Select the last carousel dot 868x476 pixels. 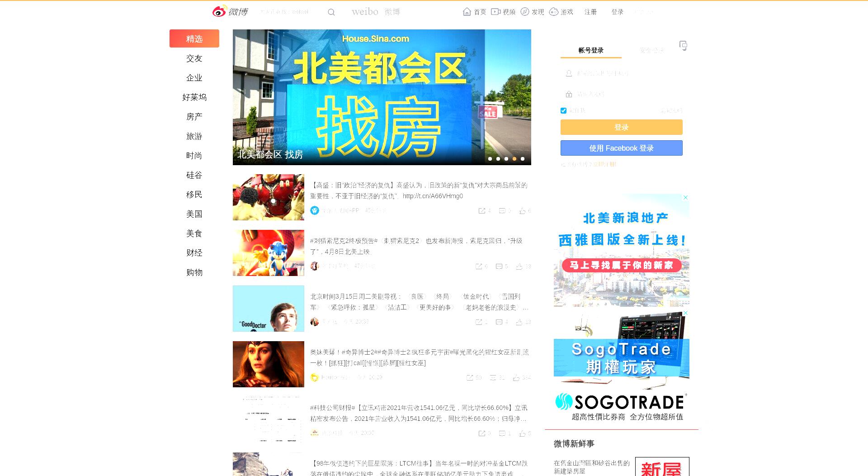click(x=523, y=159)
